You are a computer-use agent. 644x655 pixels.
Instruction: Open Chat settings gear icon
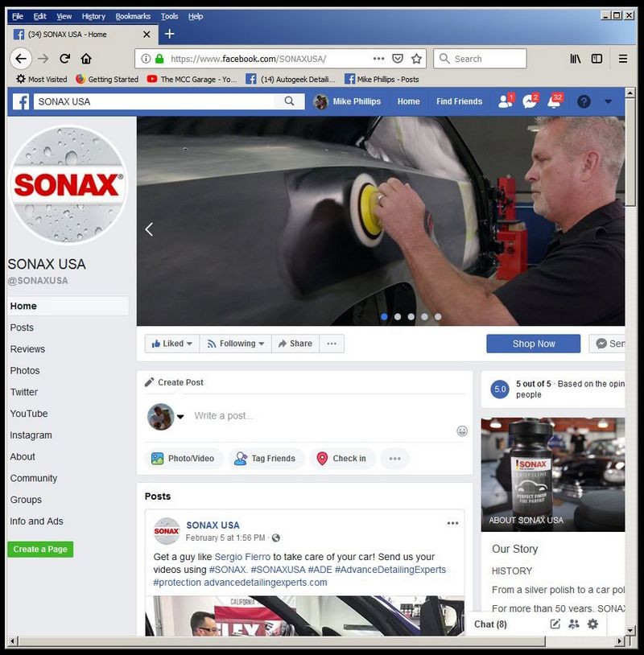pos(592,624)
